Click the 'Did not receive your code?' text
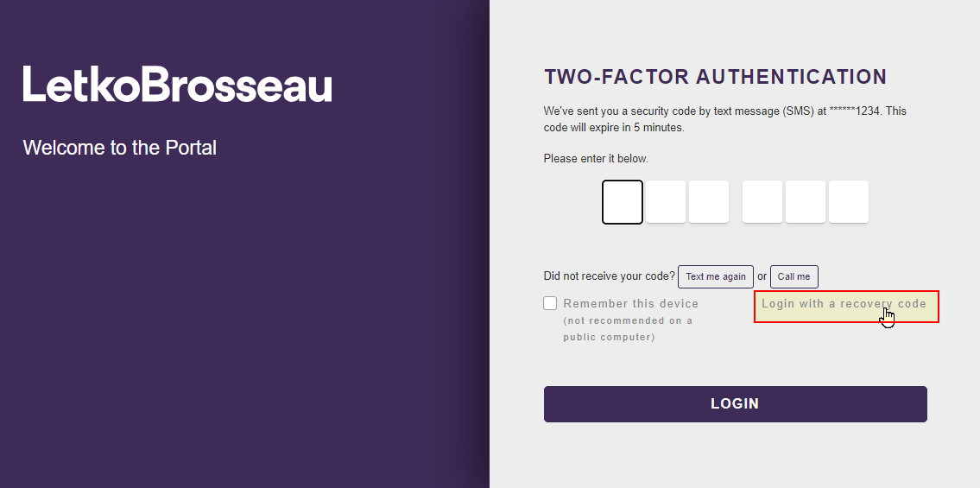This screenshot has height=488, width=980. 609,276
